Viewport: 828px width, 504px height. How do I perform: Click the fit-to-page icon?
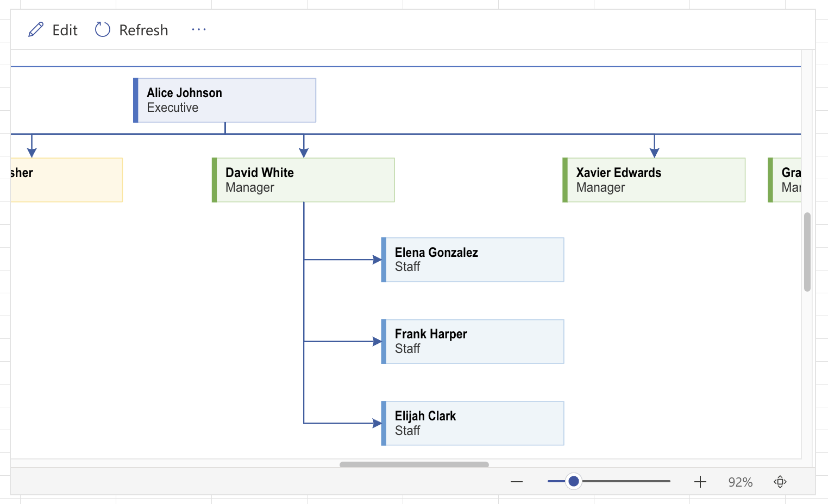pos(780,482)
